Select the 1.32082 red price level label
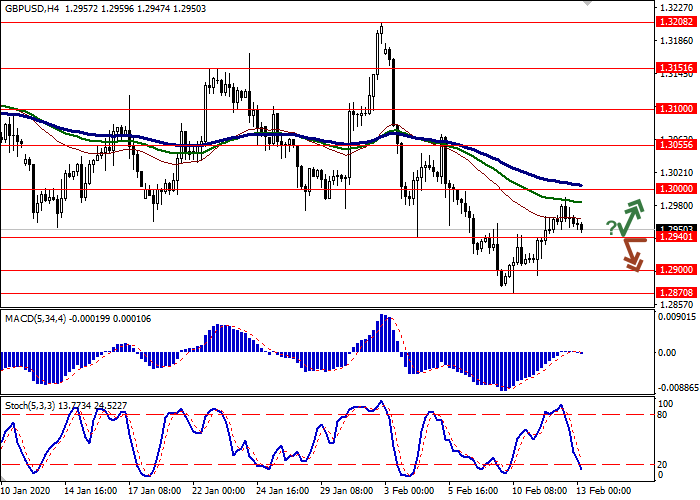The image size is (700, 500). pos(676,21)
